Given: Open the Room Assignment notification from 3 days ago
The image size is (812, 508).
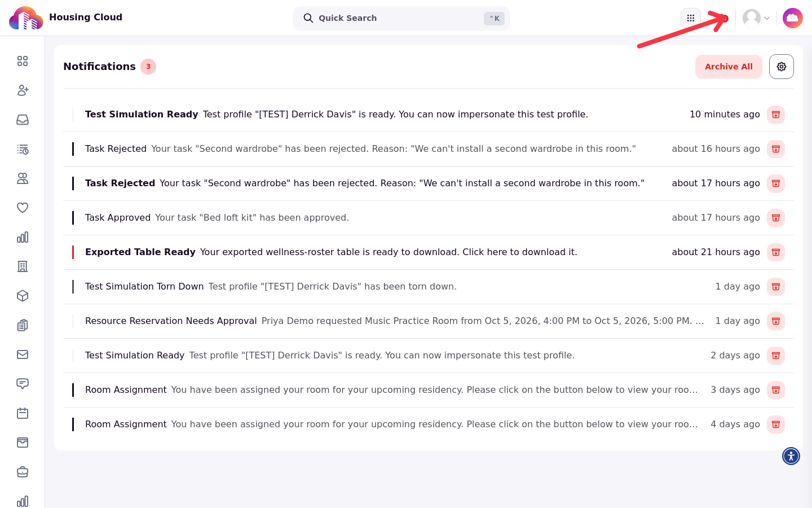Looking at the screenshot, I should point(429,390).
